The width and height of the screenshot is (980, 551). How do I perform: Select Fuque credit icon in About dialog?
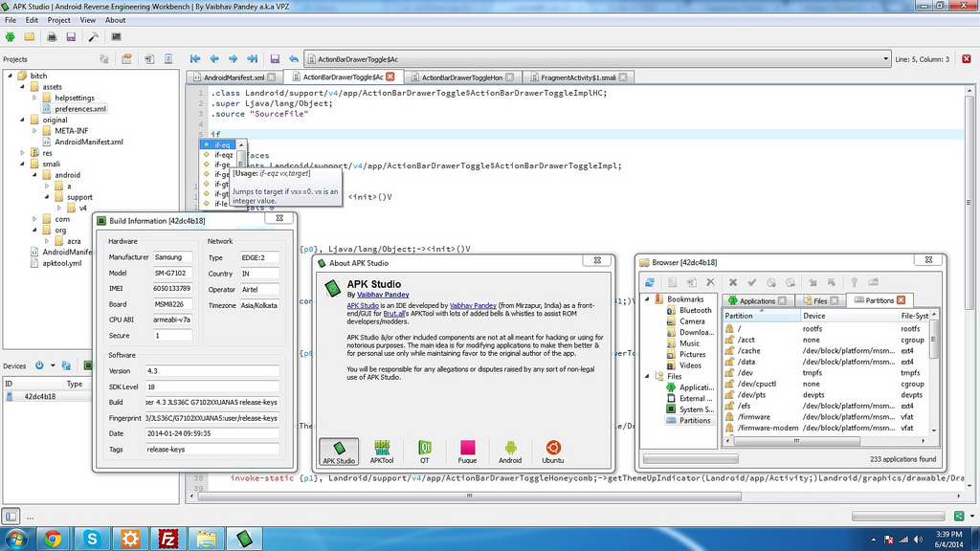pos(467,452)
